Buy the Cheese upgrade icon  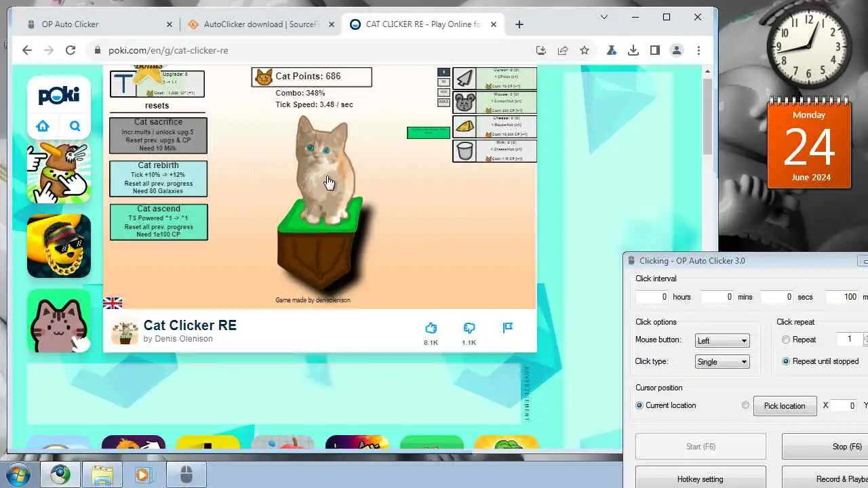click(x=465, y=127)
